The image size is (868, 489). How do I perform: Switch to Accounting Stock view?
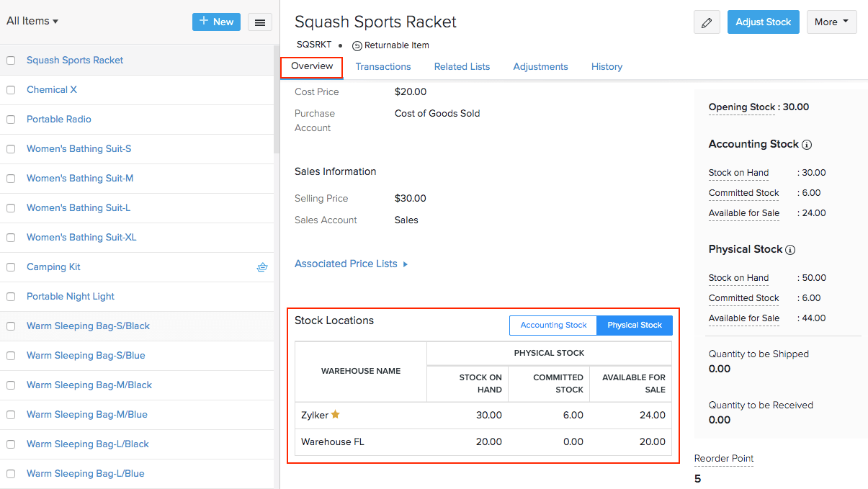553,326
